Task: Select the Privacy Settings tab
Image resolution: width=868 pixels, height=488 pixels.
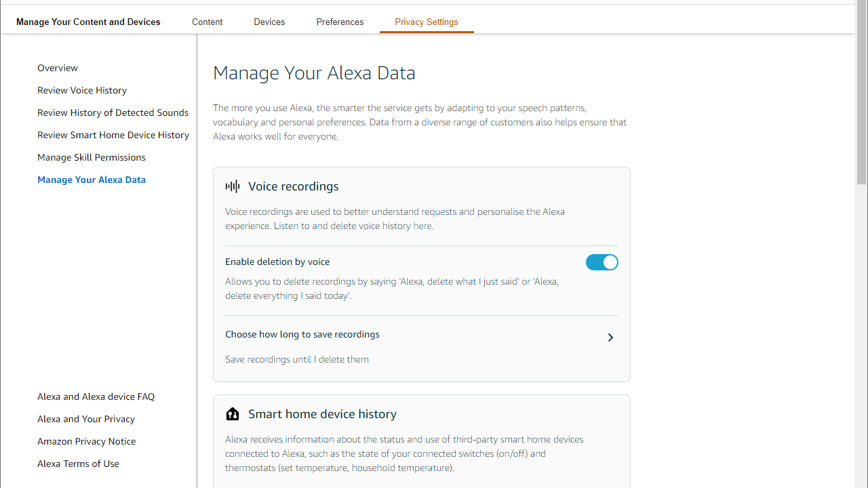Action: [427, 22]
